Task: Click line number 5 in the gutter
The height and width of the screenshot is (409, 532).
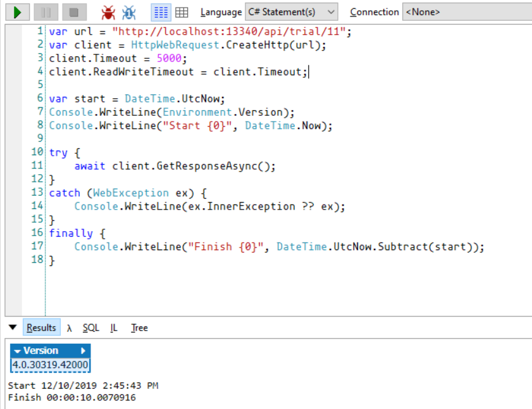Action: coord(40,84)
